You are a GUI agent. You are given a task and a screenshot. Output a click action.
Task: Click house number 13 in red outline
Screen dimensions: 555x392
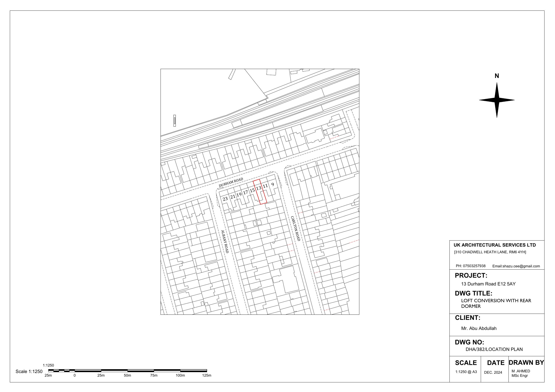259,188
